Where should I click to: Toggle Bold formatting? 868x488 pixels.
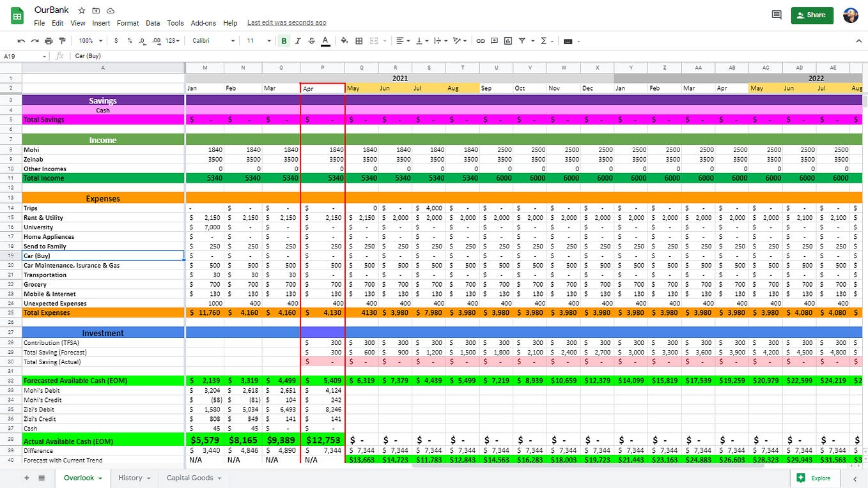click(284, 41)
